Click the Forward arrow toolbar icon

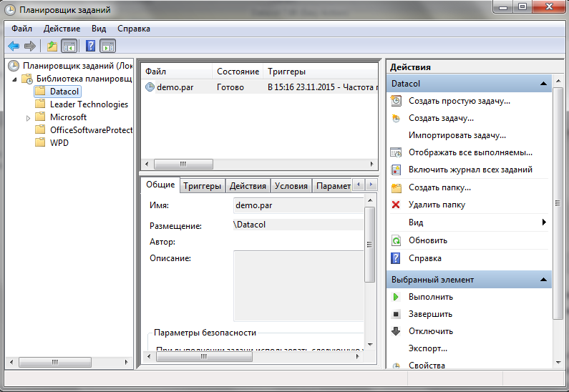(x=30, y=46)
